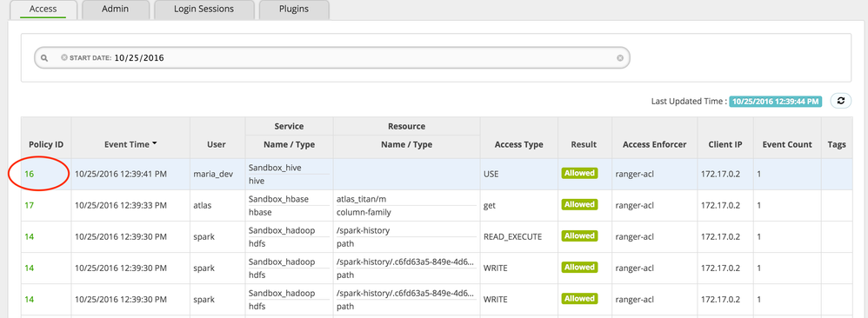
Task: Switch to the Plugins tab
Action: pyautogui.click(x=294, y=10)
